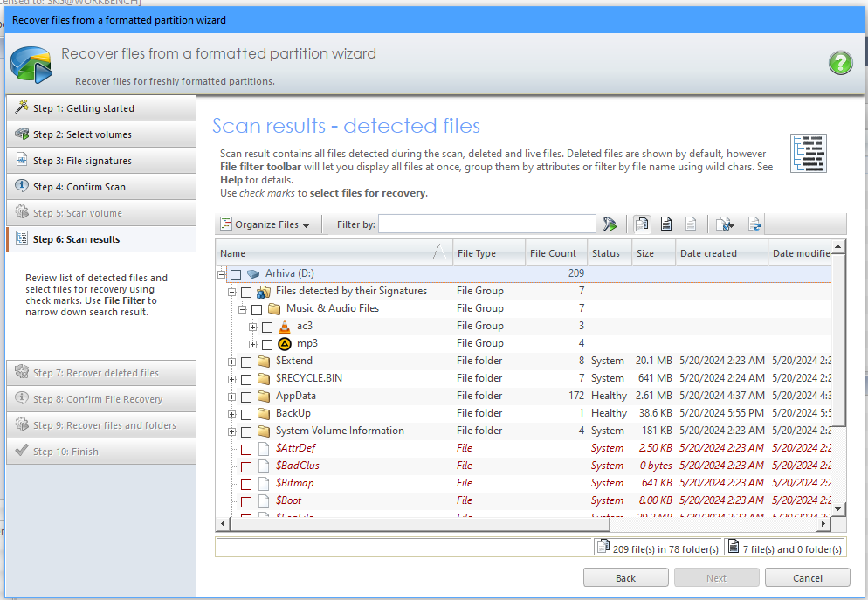Screen dimensions: 868x600
Task: Click the Back button
Action: coord(625,577)
